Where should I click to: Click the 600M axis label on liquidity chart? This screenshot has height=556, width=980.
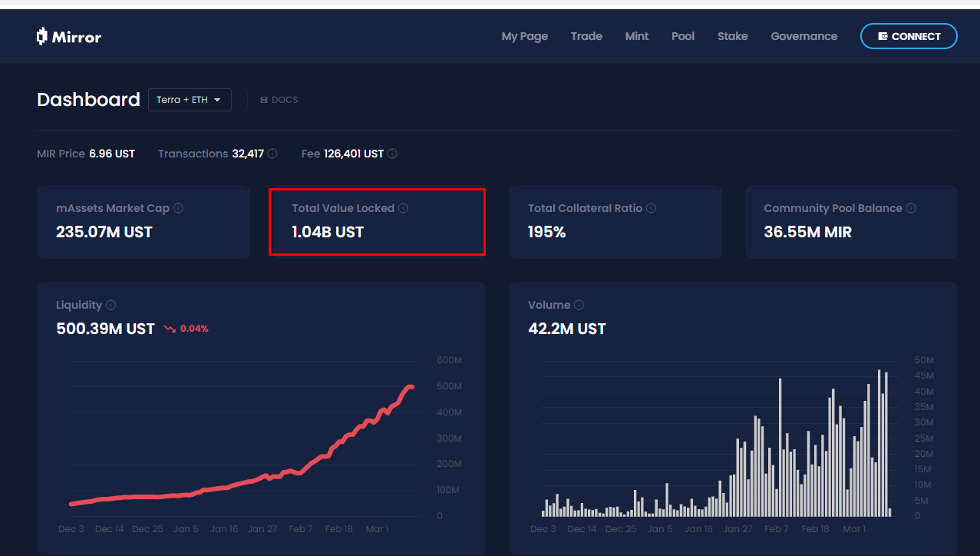click(x=450, y=360)
